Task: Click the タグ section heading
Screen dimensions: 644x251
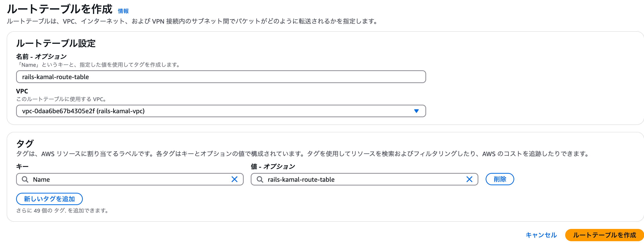Action: click(25, 144)
